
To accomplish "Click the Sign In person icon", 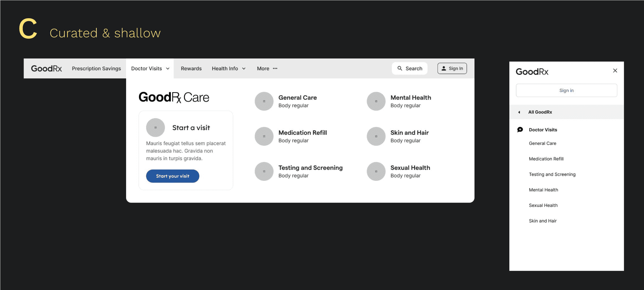I will click(x=444, y=68).
